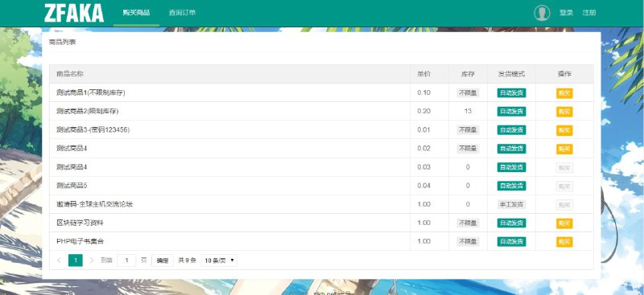Click the price 0.03

(x=423, y=167)
